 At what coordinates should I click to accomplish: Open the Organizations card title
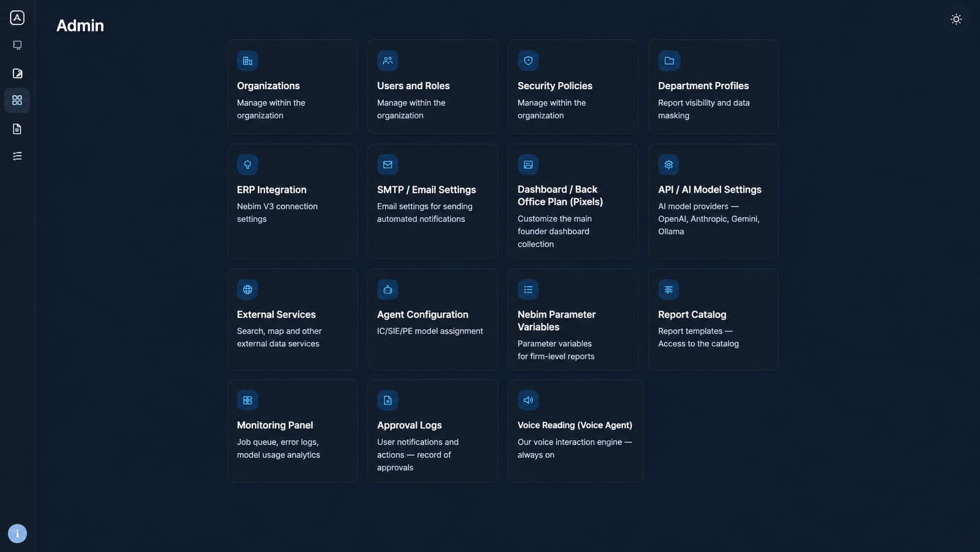(268, 86)
